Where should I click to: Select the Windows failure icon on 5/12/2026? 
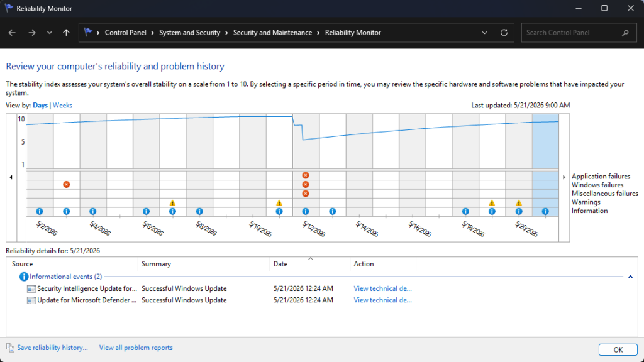click(306, 185)
